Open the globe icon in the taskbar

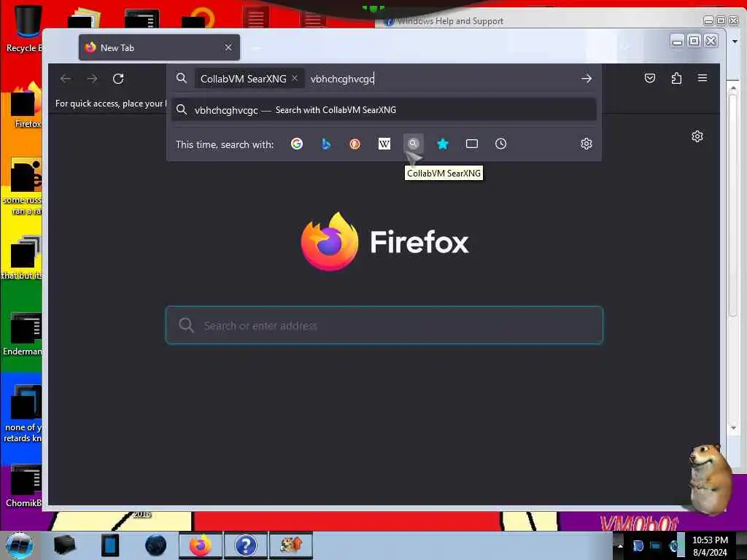156,545
